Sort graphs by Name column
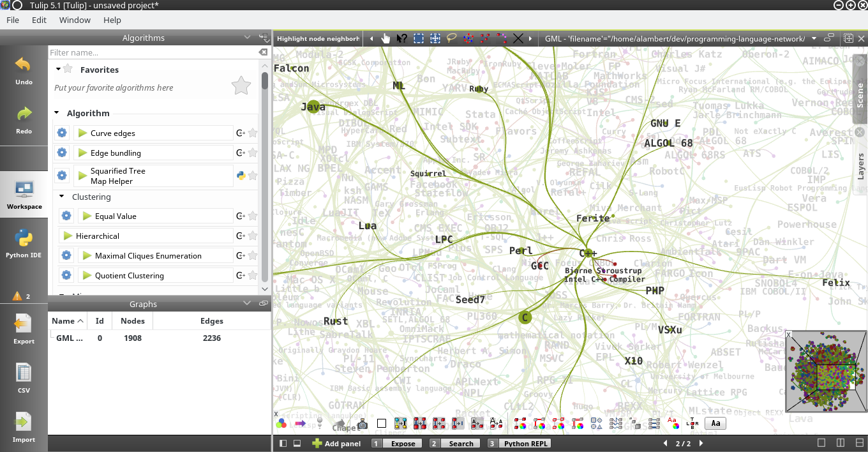Viewport: 868px width, 452px height. (x=68, y=321)
